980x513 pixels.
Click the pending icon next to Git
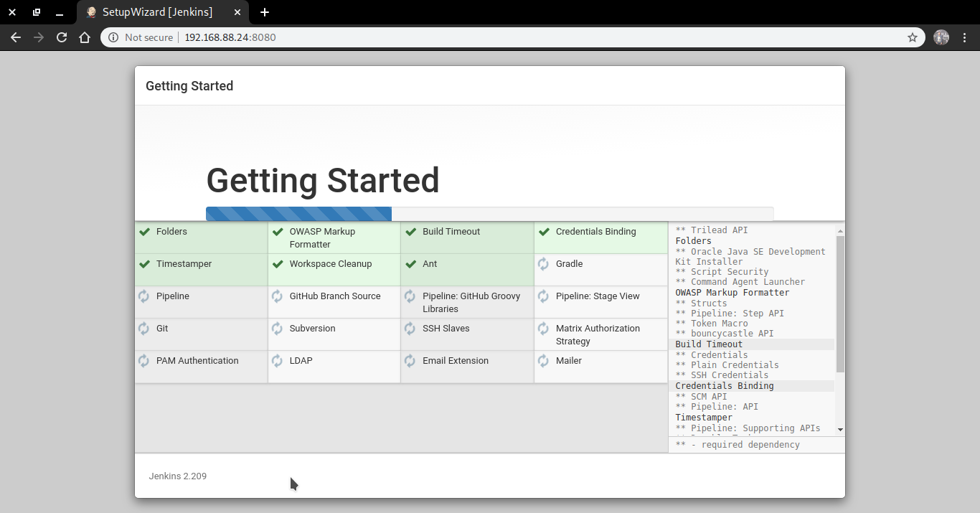click(144, 329)
